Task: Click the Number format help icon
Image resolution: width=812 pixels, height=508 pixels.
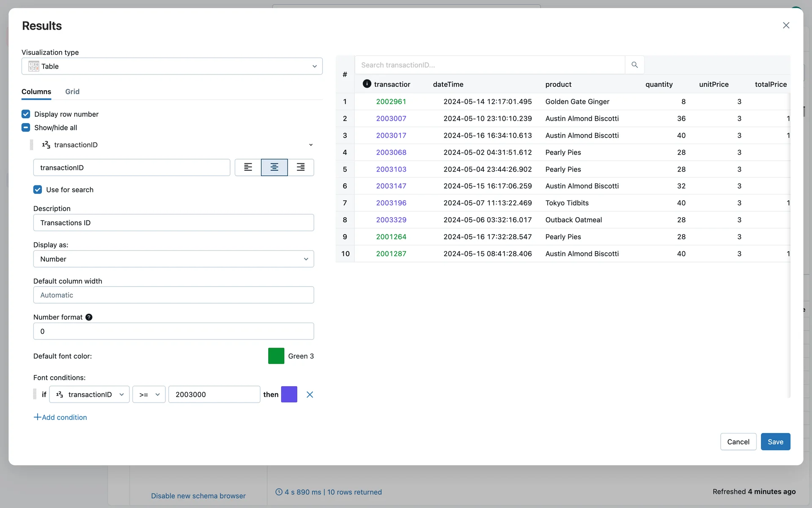Action: pyautogui.click(x=89, y=317)
